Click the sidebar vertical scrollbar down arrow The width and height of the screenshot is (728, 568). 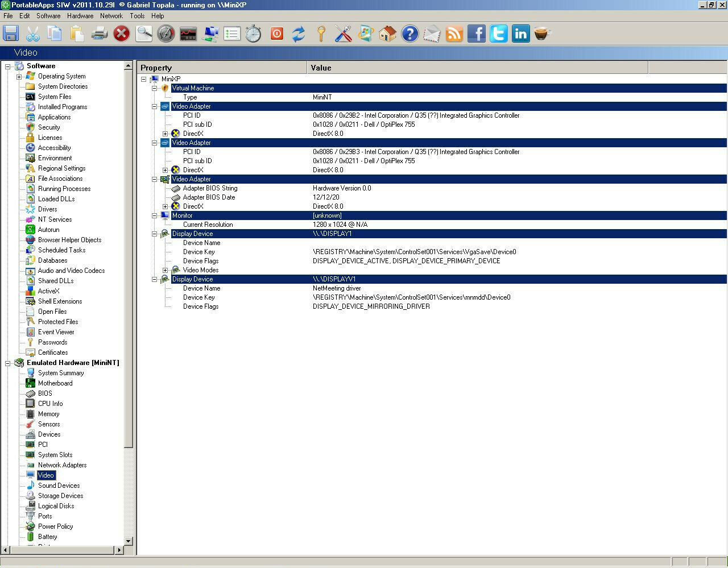point(128,541)
